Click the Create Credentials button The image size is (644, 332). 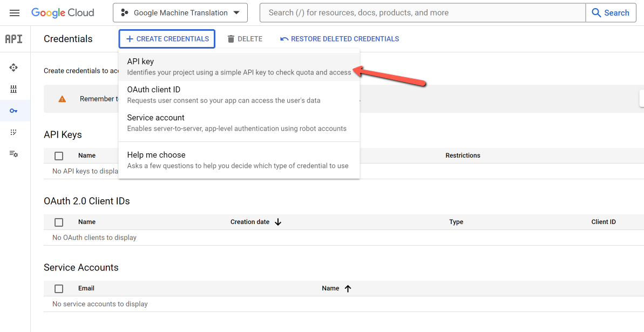[x=167, y=39]
